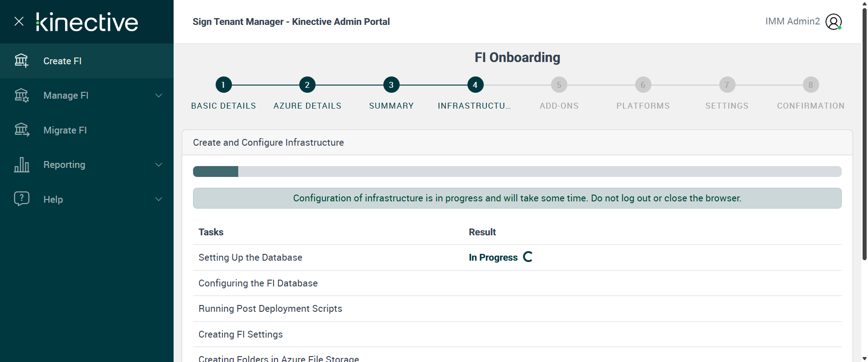This screenshot has width=868, height=362.
Task: Click the Migrate FI bank-arrow icon
Action: click(x=21, y=130)
